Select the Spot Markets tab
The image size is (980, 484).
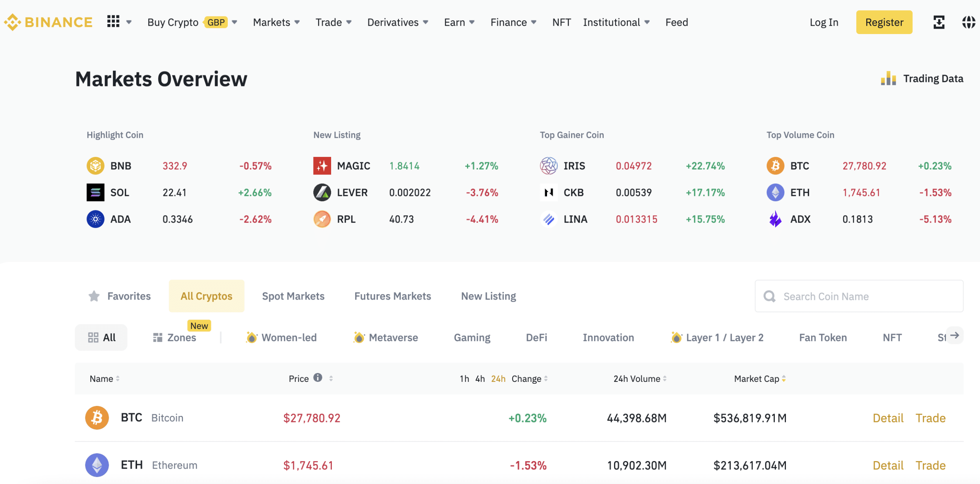[293, 295]
